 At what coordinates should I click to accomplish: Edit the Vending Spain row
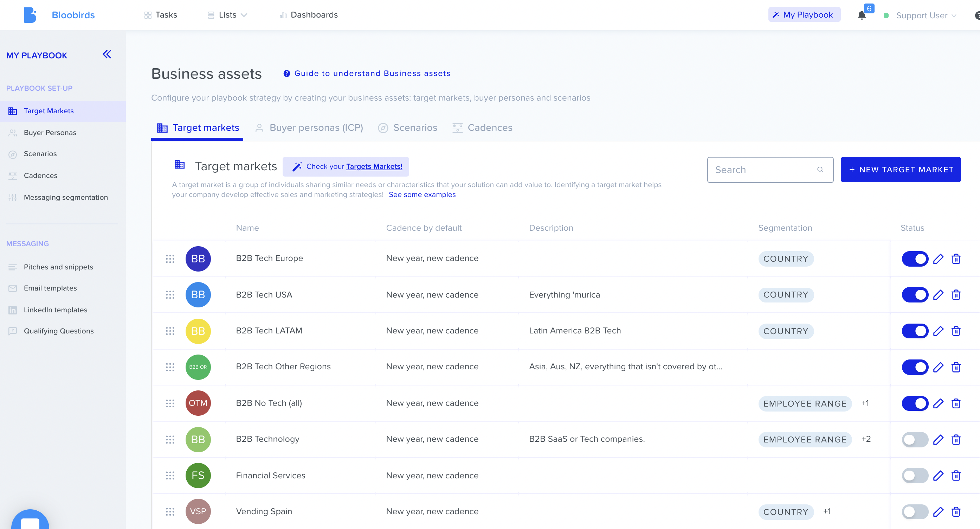pos(938,512)
